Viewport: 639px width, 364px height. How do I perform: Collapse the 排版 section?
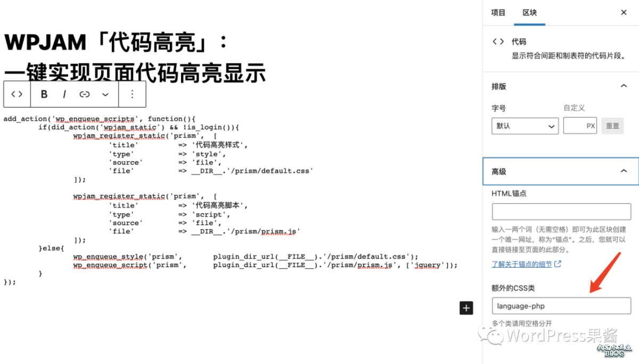(x=624, y=86)
